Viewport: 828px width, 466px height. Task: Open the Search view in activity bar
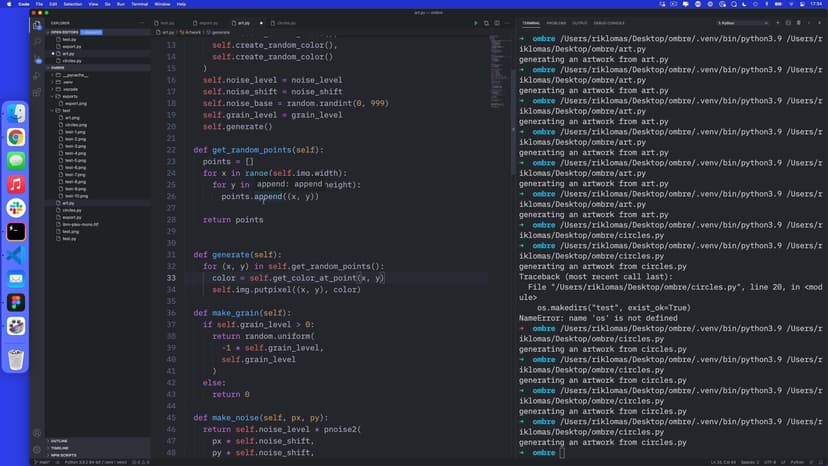click(x=37, y=41)
